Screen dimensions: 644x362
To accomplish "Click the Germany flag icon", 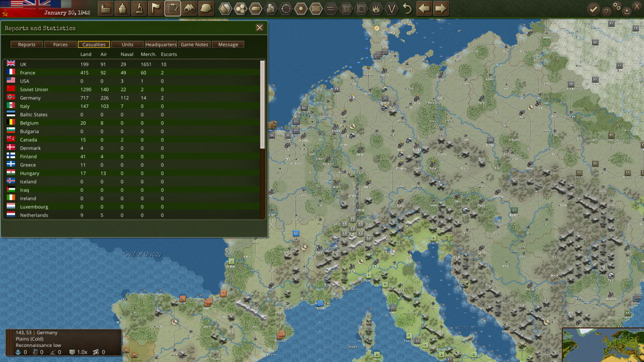I will 11,97.
